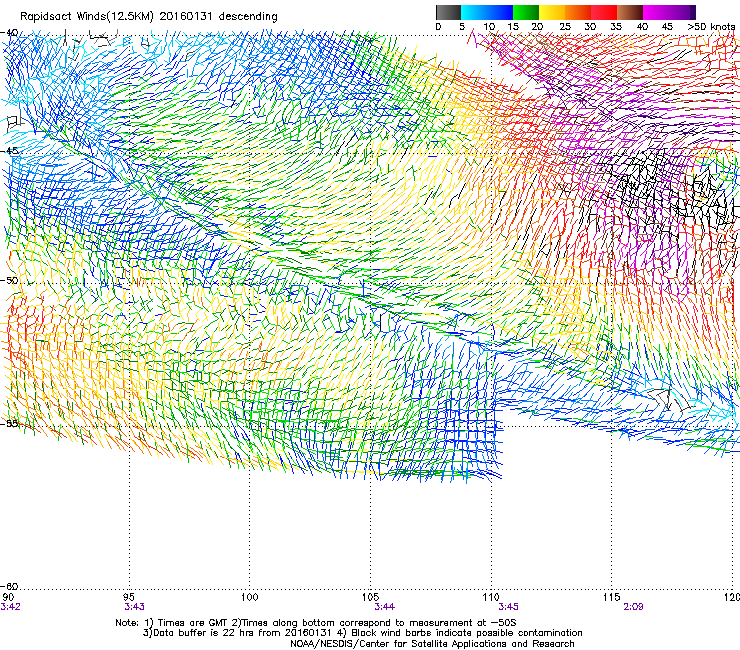Click the '100' longitude axis label
This screenshot has height=650, width=740.
point(250,598)
